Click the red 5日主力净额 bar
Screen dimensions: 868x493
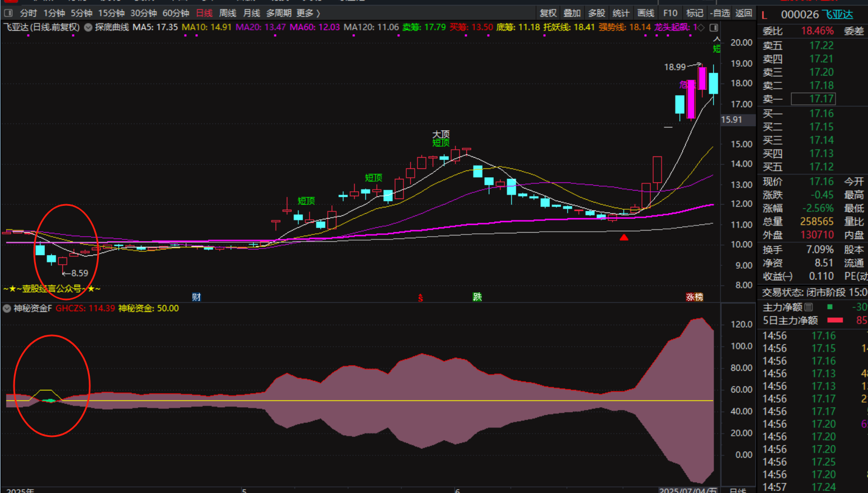coord(835,320)
